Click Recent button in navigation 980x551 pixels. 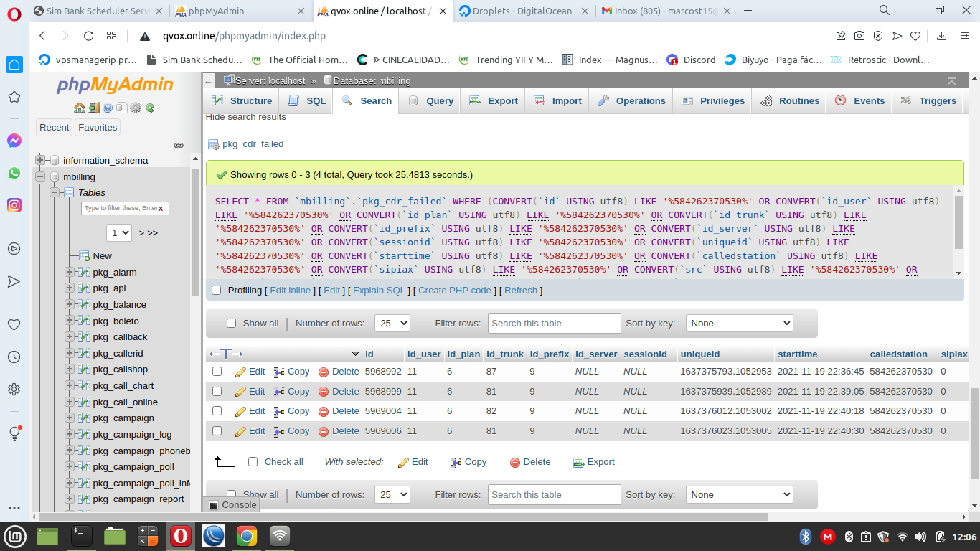[55, 128]
